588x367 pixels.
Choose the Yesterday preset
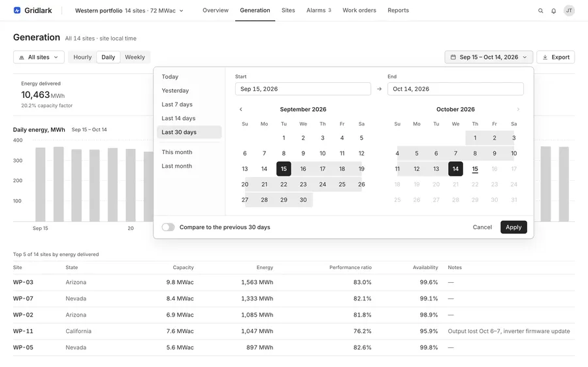(189, 91)
